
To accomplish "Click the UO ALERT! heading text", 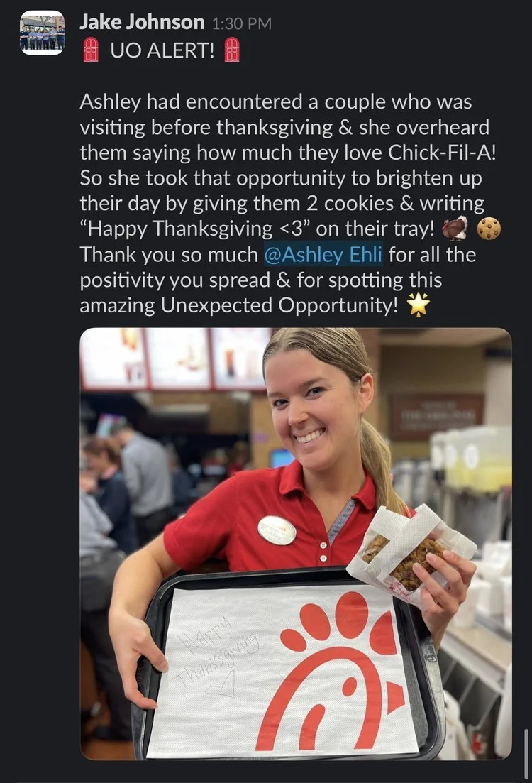I will 162,50.
